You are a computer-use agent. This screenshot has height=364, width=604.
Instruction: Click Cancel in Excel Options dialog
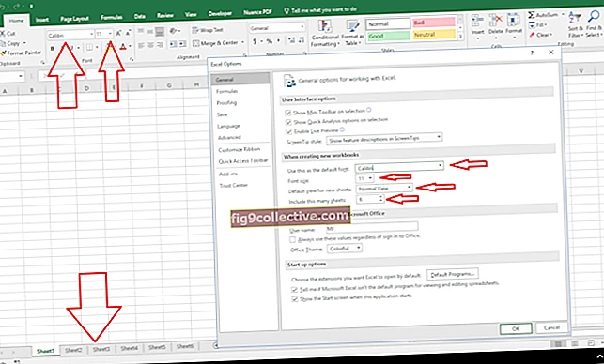click(551, 327)
